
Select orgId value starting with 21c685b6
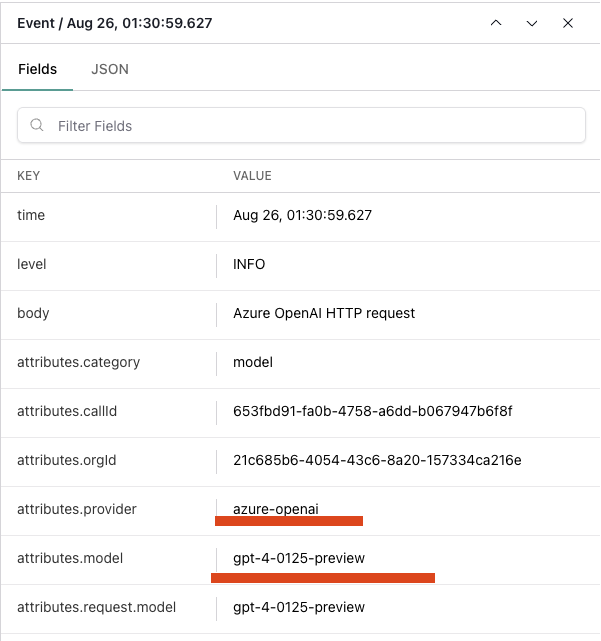377,460
